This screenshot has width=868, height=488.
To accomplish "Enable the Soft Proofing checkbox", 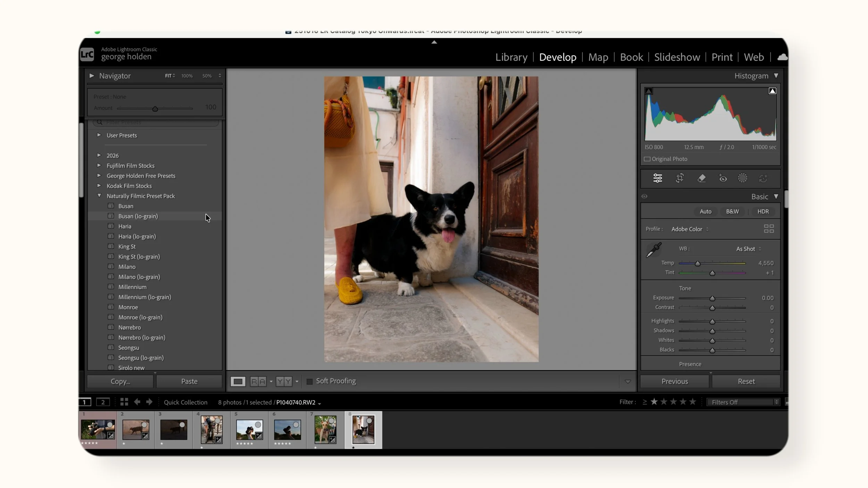I will pyautogui.click(x=309, y=381).
